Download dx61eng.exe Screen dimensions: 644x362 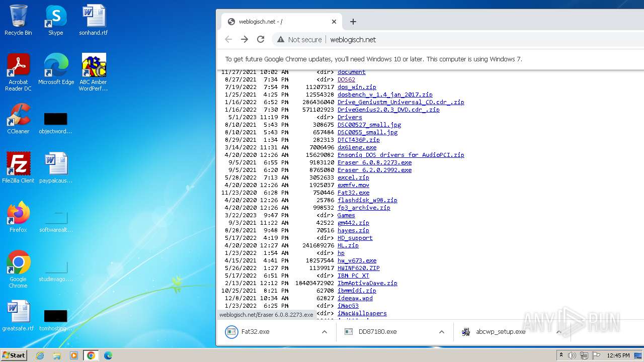[x=357, y=147]
